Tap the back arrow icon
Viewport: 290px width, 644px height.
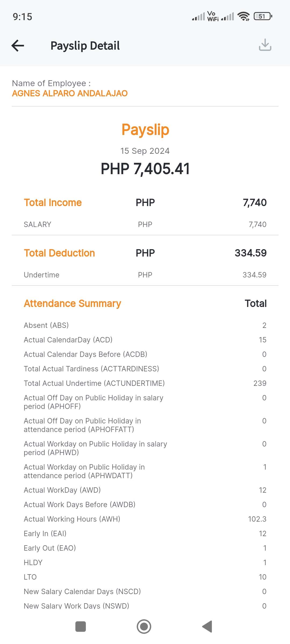(18, 46)
